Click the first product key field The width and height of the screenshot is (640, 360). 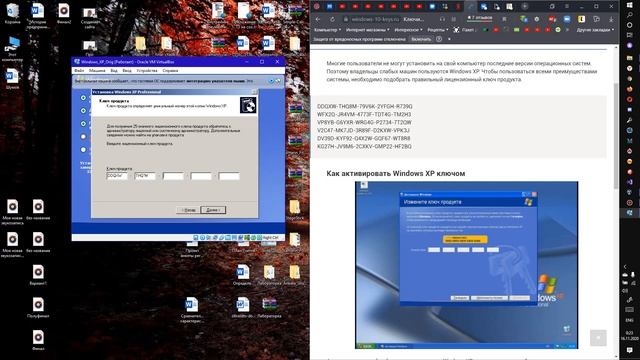click(x=117, y=176)
